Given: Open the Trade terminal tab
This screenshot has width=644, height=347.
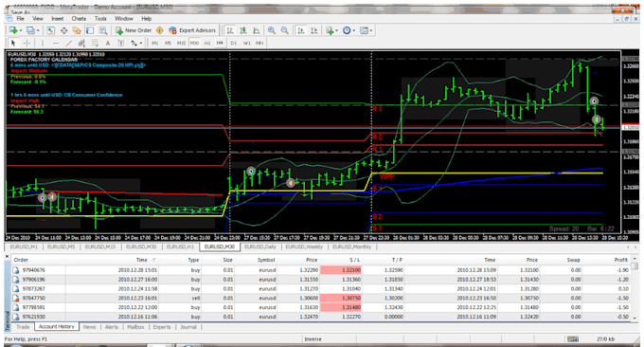Looking at the screenshot, I should 23,327.
